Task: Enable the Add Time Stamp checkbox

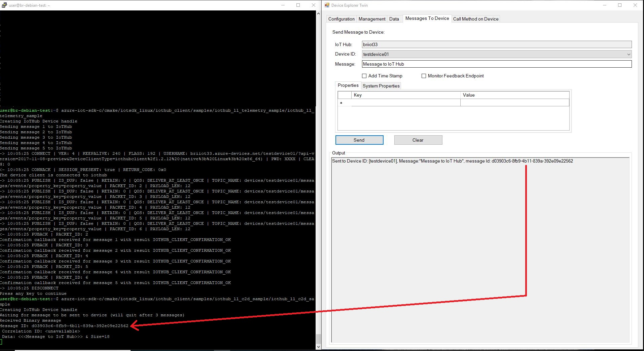Action: pos(364,76)
